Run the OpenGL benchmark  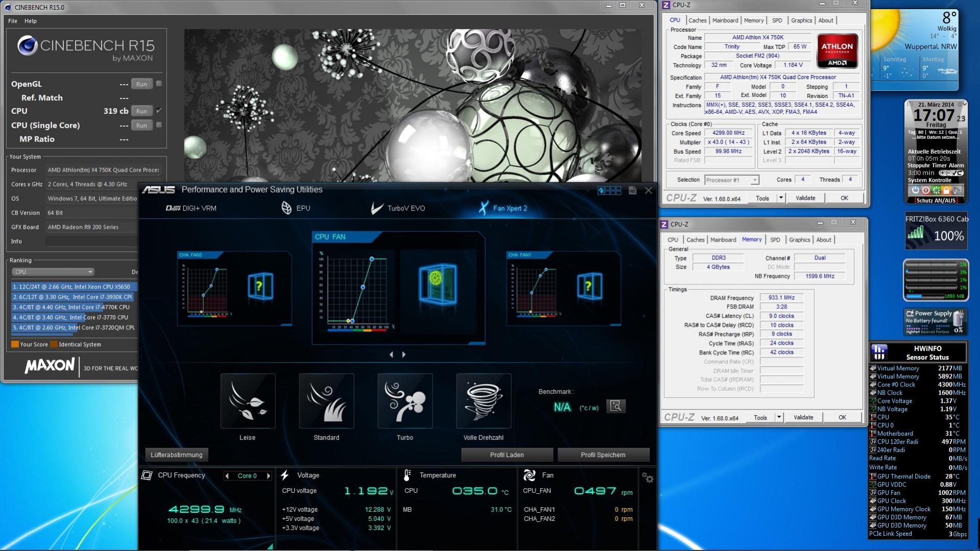coord(141,84)
